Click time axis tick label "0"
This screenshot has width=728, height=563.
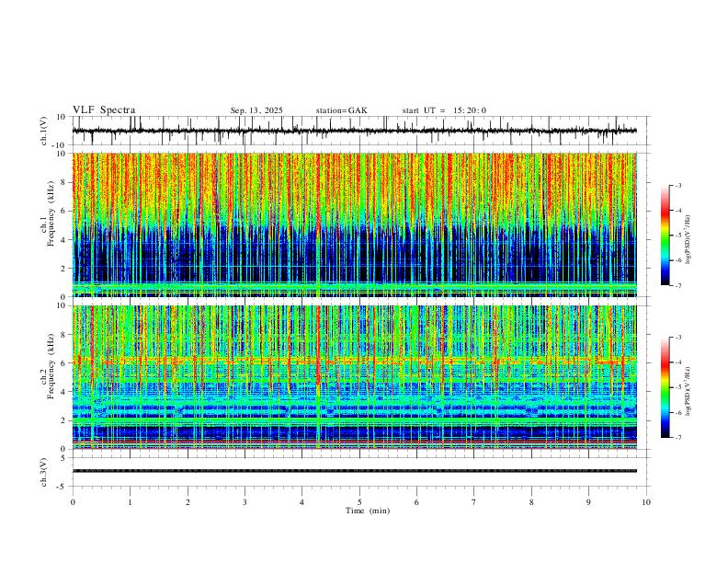click(x=73, y=502)
